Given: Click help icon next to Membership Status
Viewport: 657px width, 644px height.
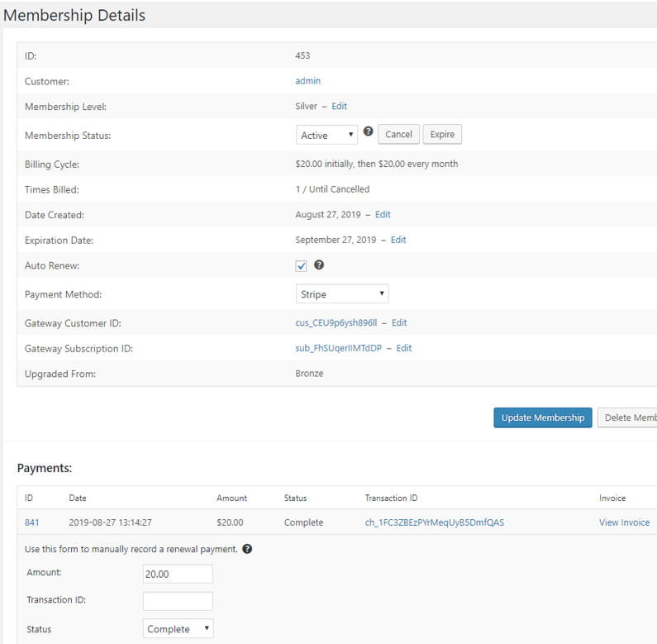Looking at the screenshot, I should pos(369,132).
